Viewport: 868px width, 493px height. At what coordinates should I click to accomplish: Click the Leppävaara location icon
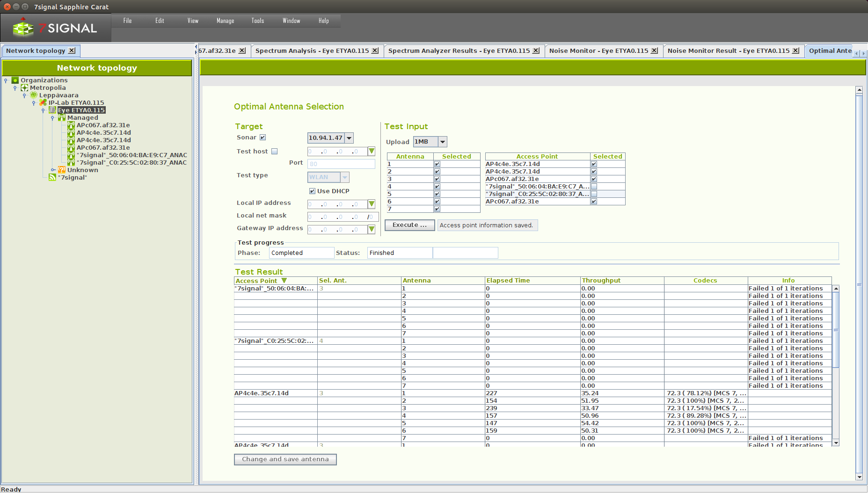point(34,95)
